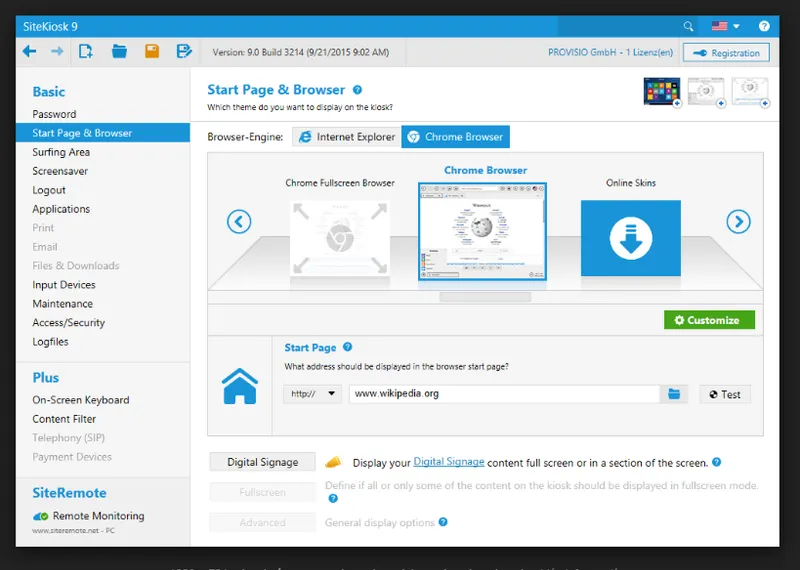This screenshot has height=570, width=800.
Task: Click the back arrow in the toolbar
Action: click(x=30, y=51)
